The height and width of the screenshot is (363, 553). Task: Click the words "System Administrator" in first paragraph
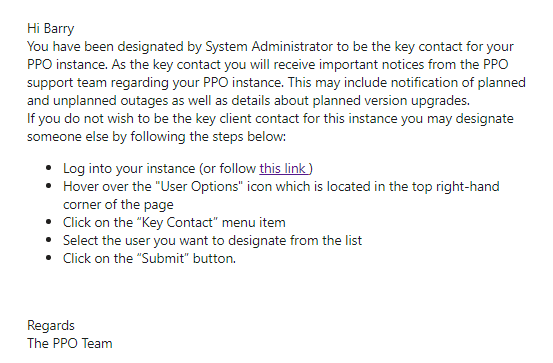coord(269,47)
